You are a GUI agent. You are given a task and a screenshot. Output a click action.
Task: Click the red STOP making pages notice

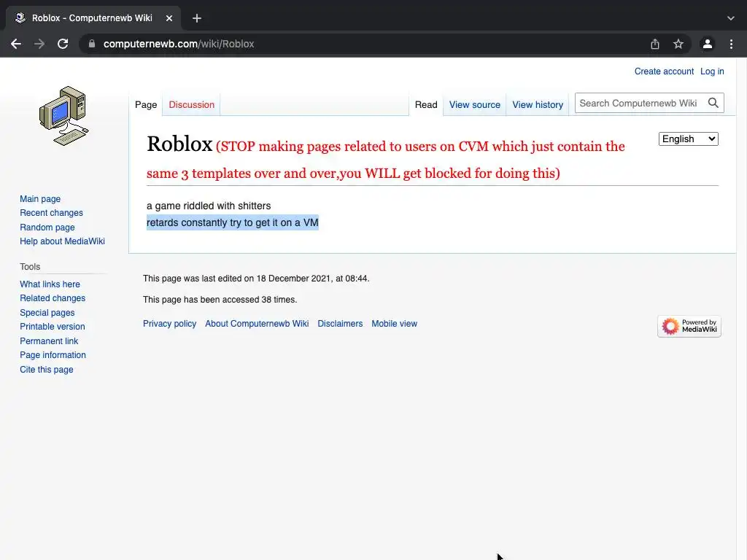(x=385, y=160)
